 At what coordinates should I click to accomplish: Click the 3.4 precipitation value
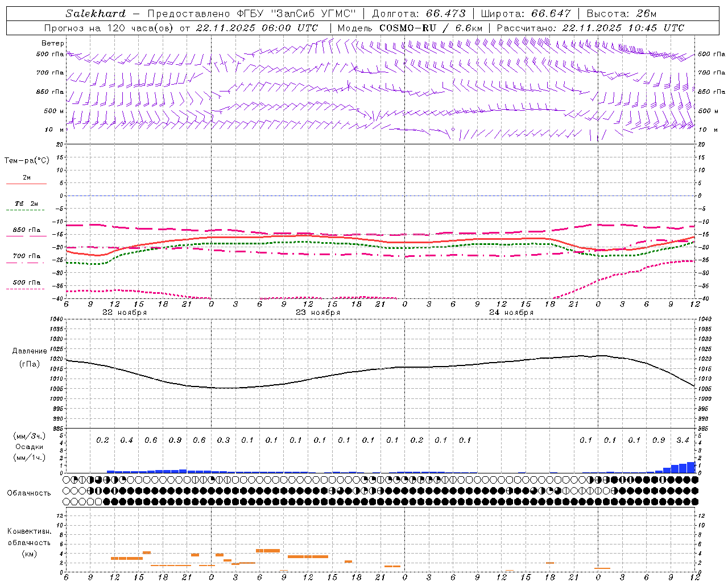tap(682, 440)
